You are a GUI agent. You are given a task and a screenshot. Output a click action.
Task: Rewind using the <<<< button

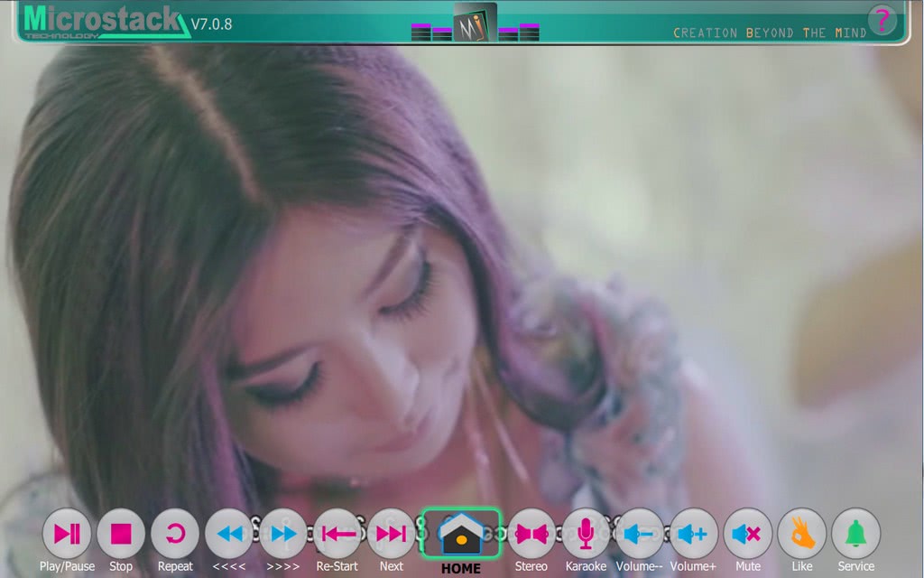pyautogui.click(x=229, y=534)
